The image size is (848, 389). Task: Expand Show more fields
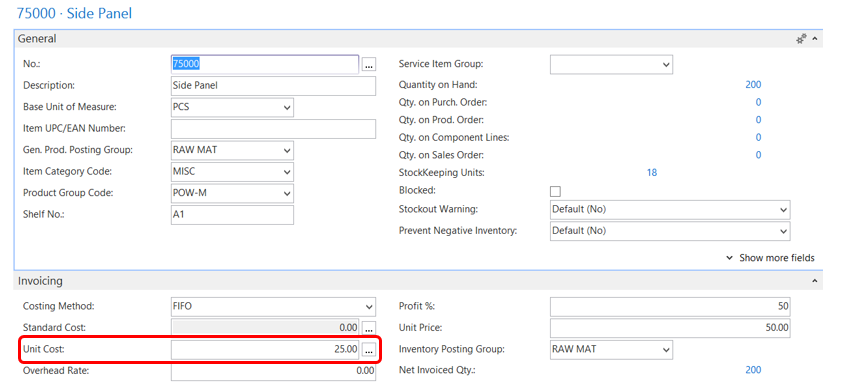tap(770, 258)
